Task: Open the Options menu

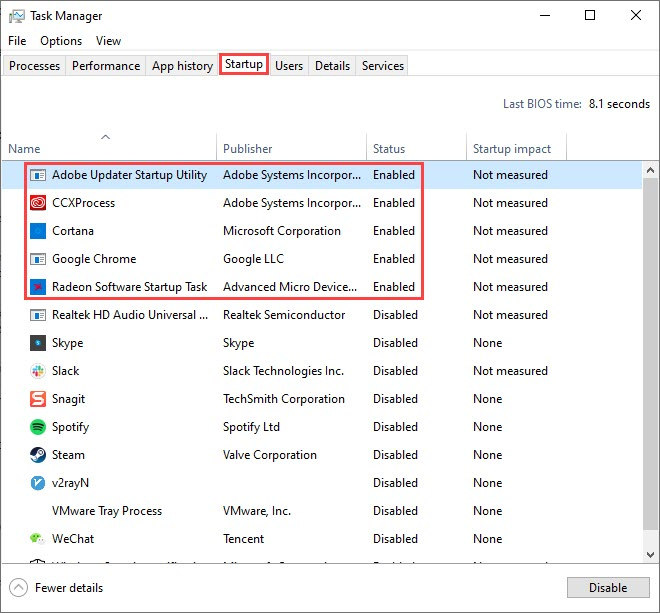Action: pyautogui.click(x=61, y=41)
